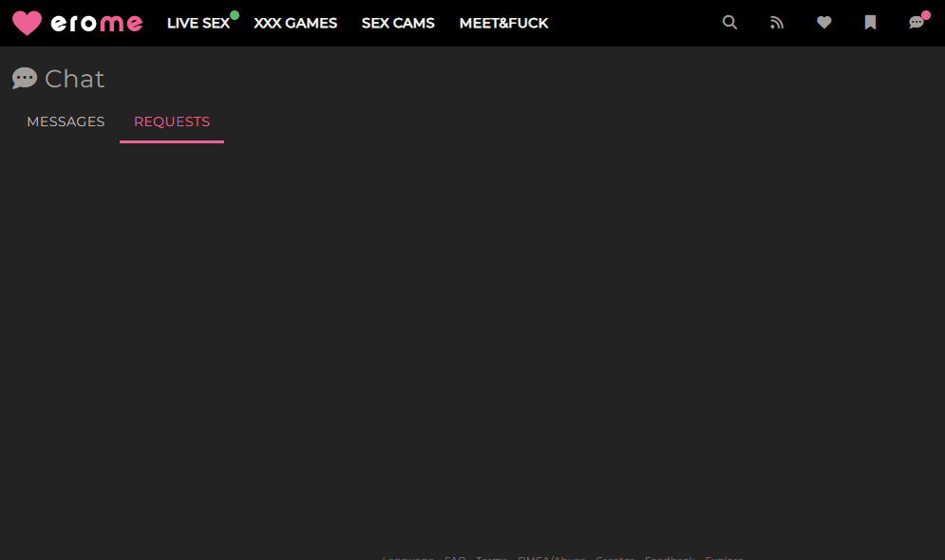945x560 pixels.
Task: Open the LIVE SEX nav link
Action: click(x=198, y=23)
